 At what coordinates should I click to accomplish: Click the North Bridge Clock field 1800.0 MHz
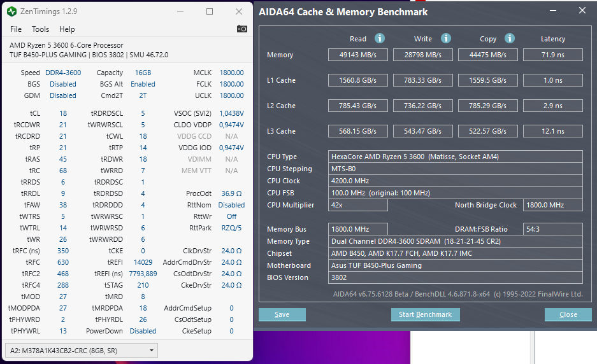553,205
